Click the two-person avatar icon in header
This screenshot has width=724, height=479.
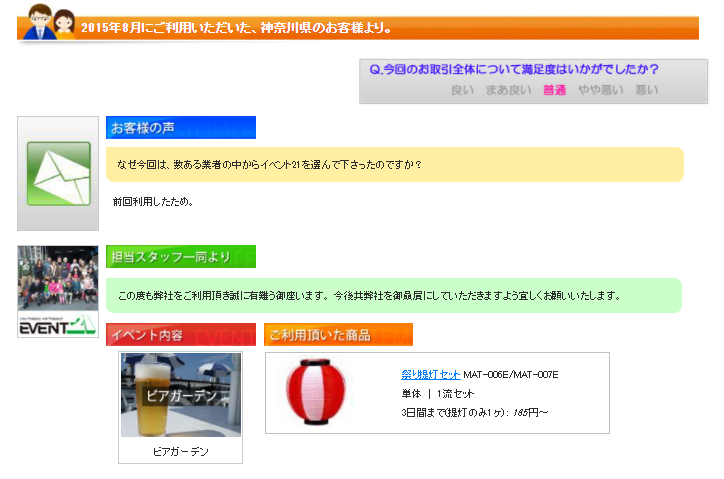pos(49,21)
